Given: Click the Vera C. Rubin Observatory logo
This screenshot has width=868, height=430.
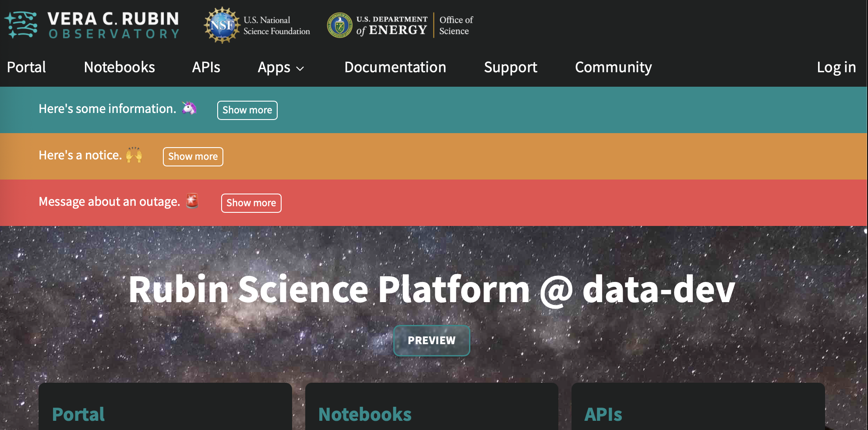Looking at the screenshot, I should [92, 25].
